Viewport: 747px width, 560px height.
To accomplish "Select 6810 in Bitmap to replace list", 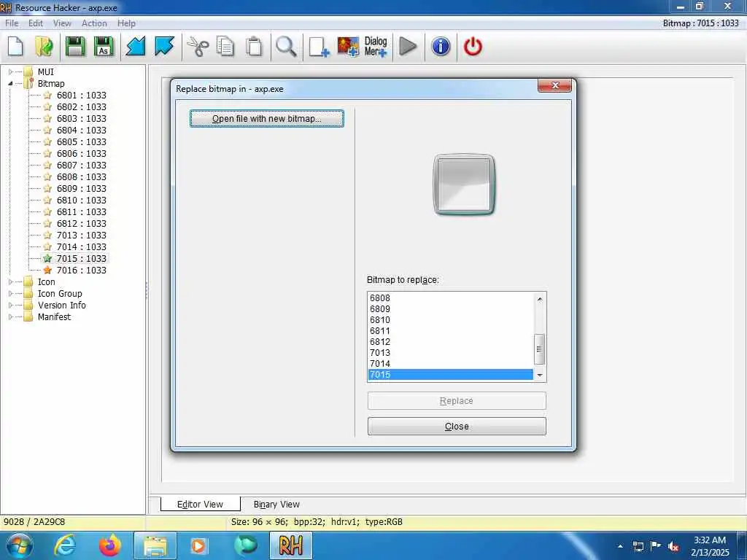I will pos(451,320).
